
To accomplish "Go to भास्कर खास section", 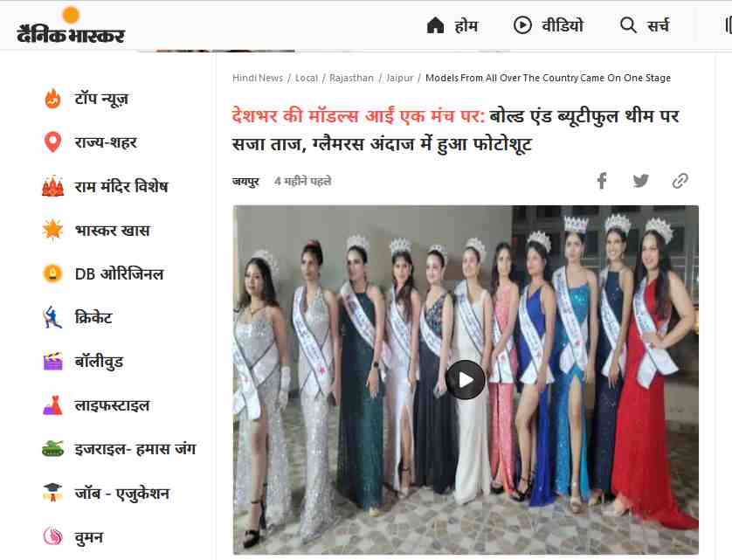I will (x=96, y=230).
